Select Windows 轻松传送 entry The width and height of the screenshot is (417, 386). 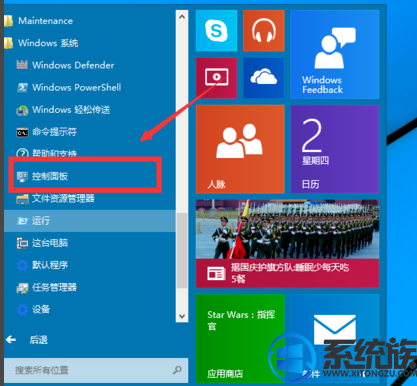90,110
